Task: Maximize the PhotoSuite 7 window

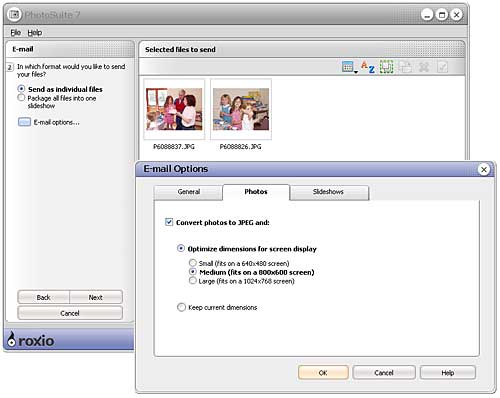Action: click(x=442, y=15)
